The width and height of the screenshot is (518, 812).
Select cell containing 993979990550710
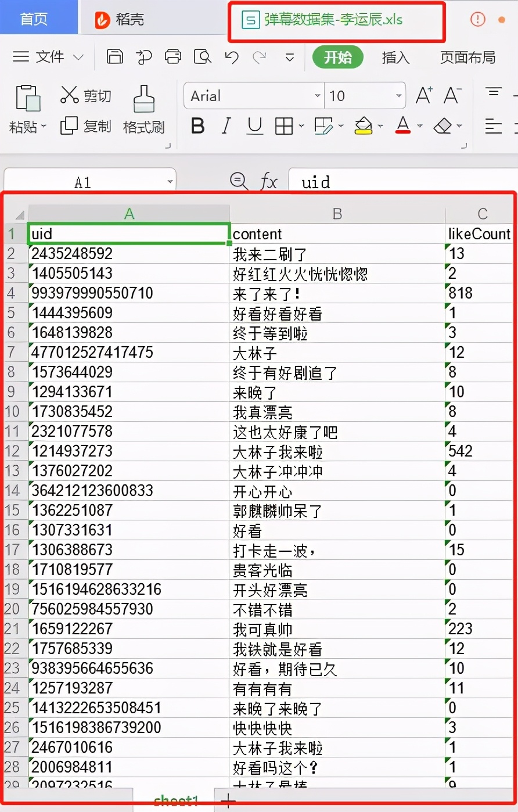tap(129, 293)
